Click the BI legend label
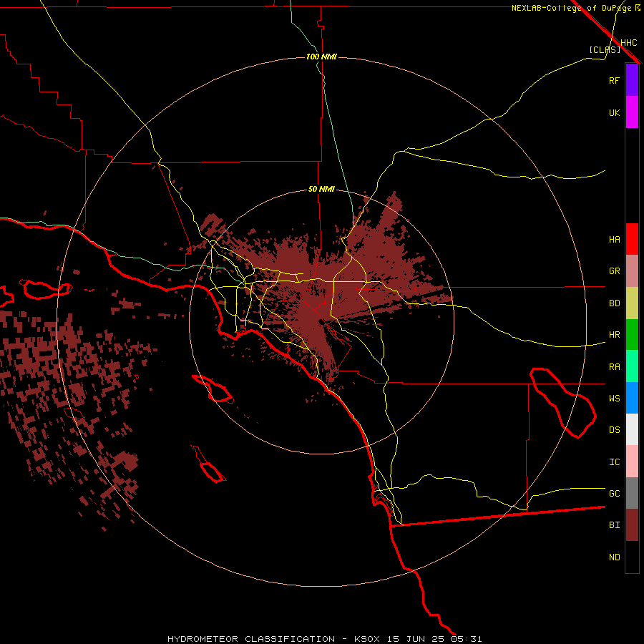Image resolution: width=644 pixels, height=644 pixels. pos(614,525)
